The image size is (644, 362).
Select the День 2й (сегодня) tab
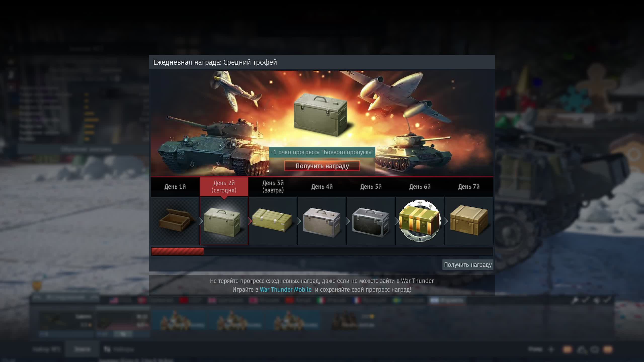(x=224, y=187)
